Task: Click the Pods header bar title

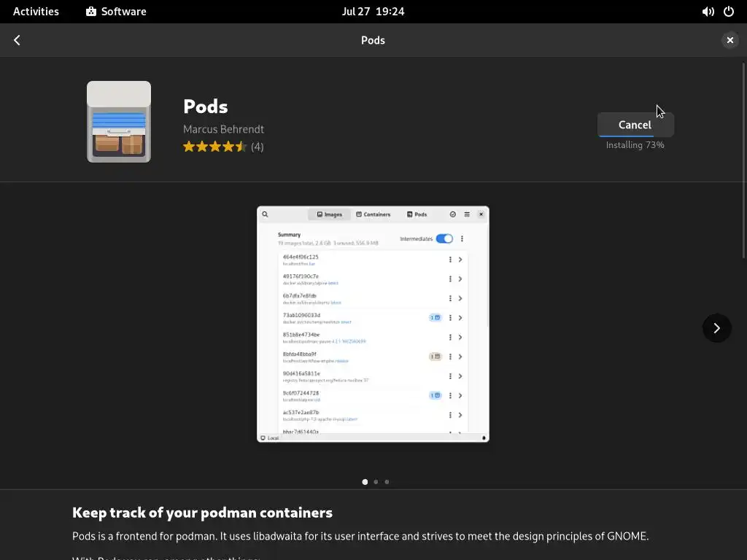Action: [373, 40]
